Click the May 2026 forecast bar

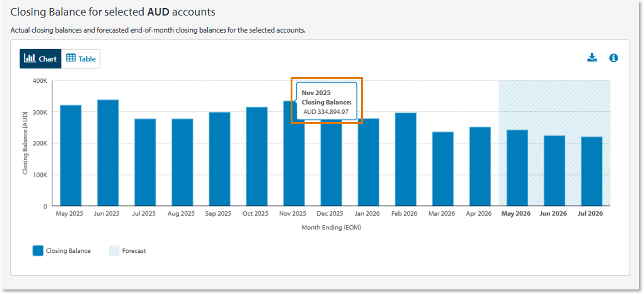(518, 168)
